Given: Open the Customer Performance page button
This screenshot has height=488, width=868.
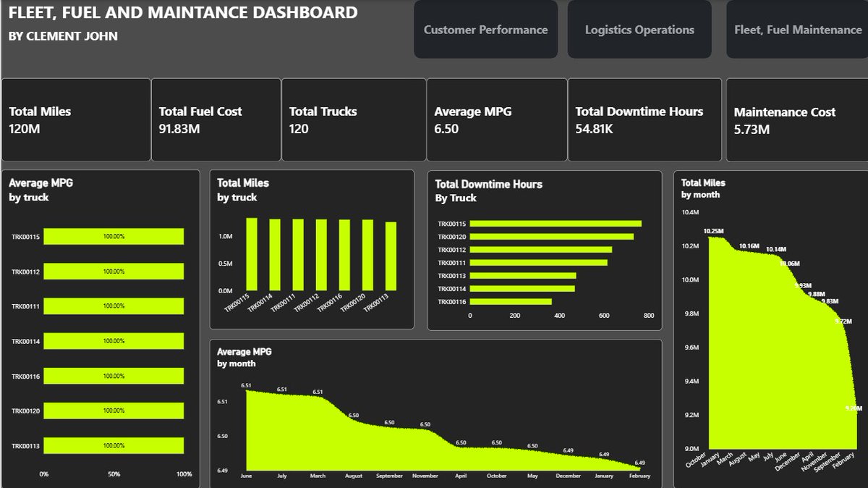Looking at the screenshot, I should click(485, 30).
